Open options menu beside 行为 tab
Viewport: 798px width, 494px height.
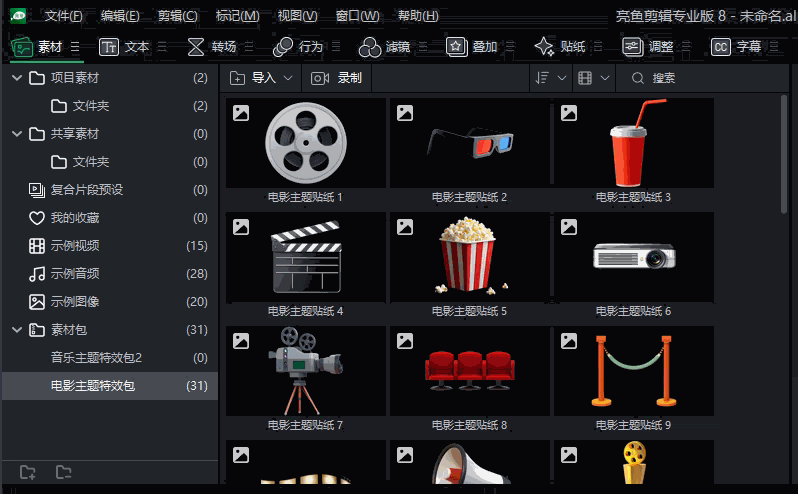(x=336, y=47)
